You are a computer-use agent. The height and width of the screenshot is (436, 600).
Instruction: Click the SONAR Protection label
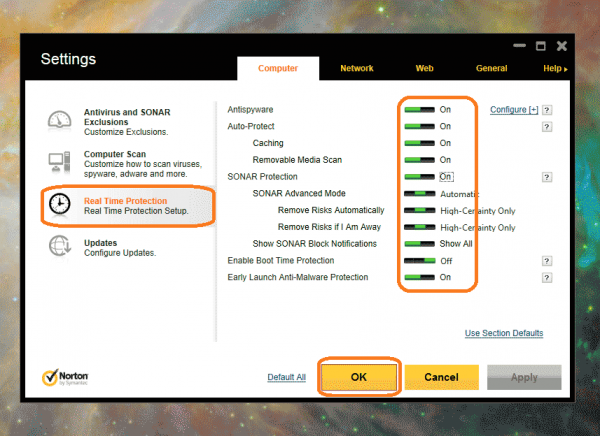[x=262, y=177]
